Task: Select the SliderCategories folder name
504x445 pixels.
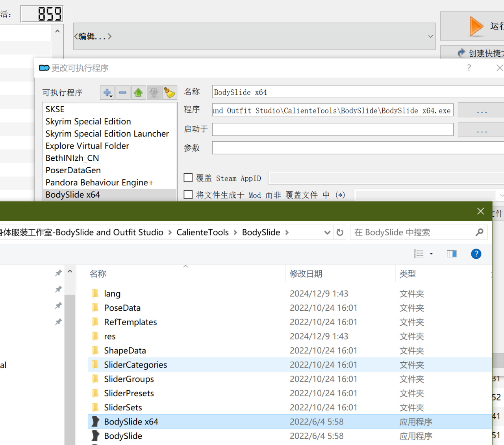Action: pos(135,365)
